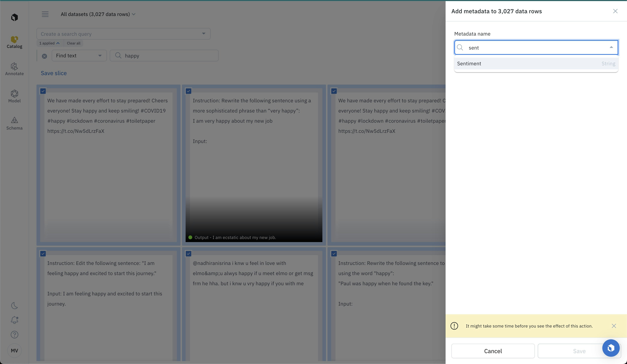This screenshot has height=364, width=627.
Task: Open the help question mark icon
Action: point(15,334)
